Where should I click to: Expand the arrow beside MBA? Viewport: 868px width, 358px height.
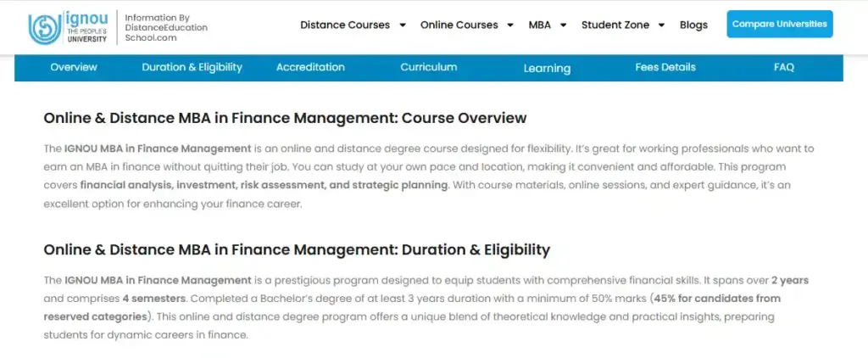[x=564, y=25]
